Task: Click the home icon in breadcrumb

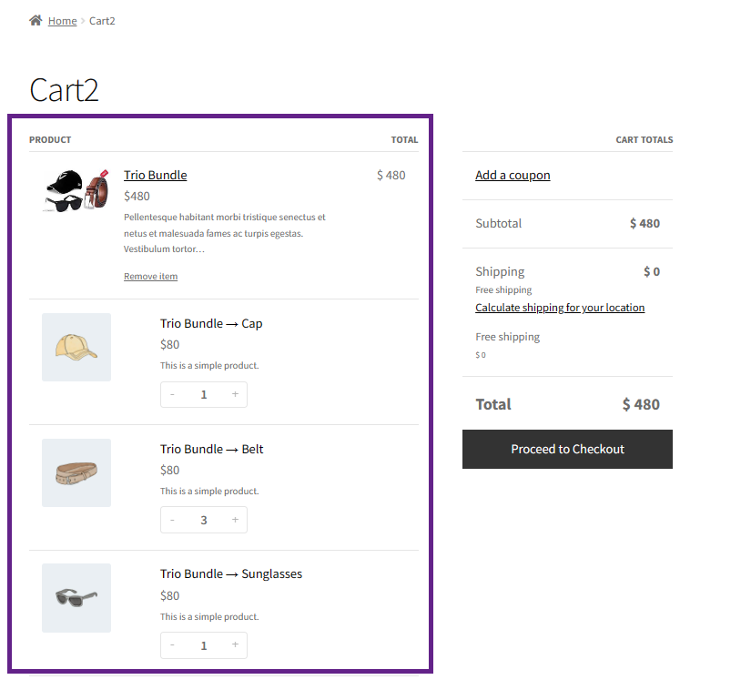Action: [36, 20]
